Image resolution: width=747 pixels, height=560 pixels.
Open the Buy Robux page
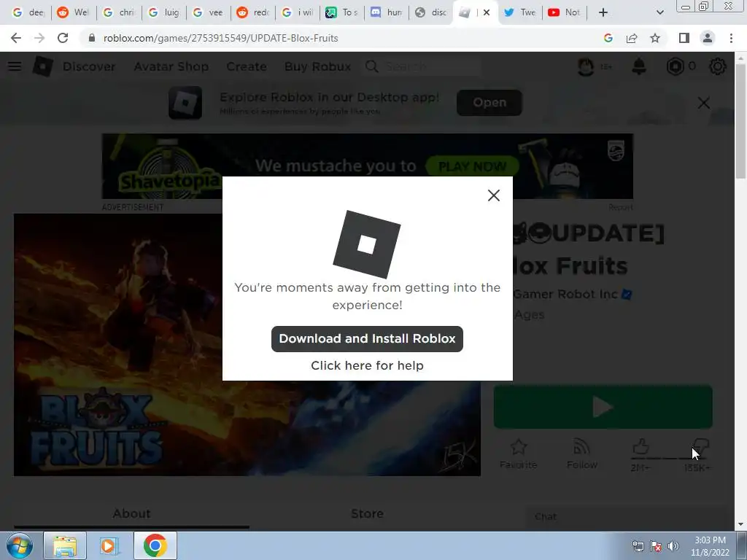pos(318,66)
